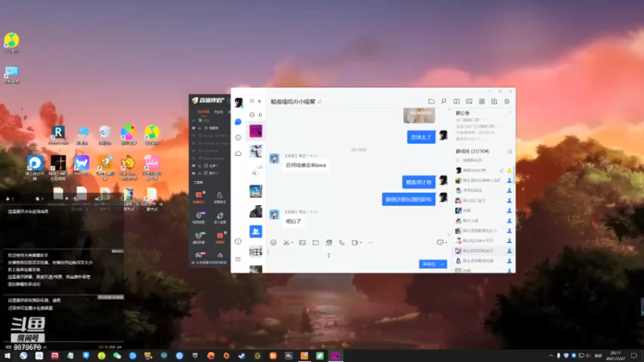This screenshot has width=644, height=362.
Task: Open the book icon in the chat header
Action: (x=456, y=101)
